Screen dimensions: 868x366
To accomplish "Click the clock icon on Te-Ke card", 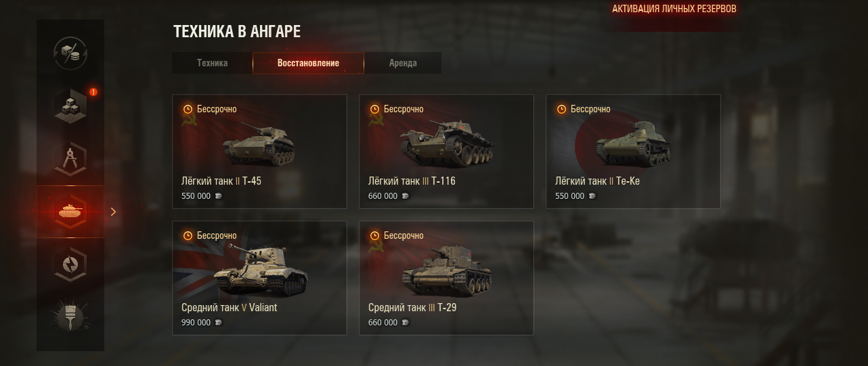I will coord(561,109).
